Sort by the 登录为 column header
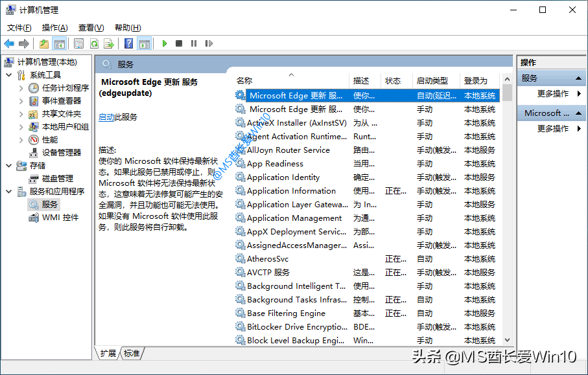 click(x=480, y=80)
